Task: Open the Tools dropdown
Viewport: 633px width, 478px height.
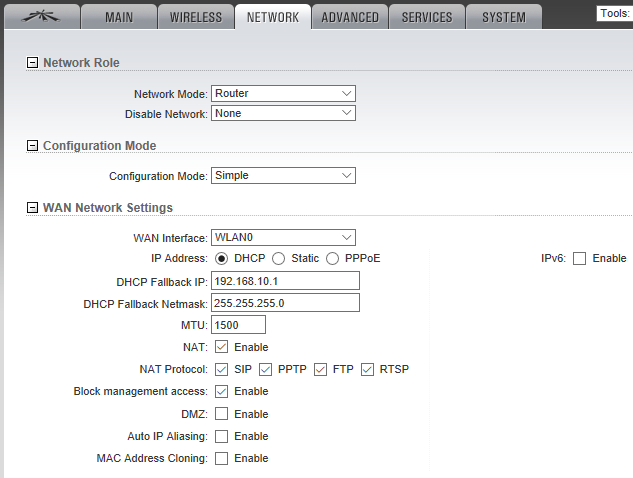Action: [x=615, y=13]
